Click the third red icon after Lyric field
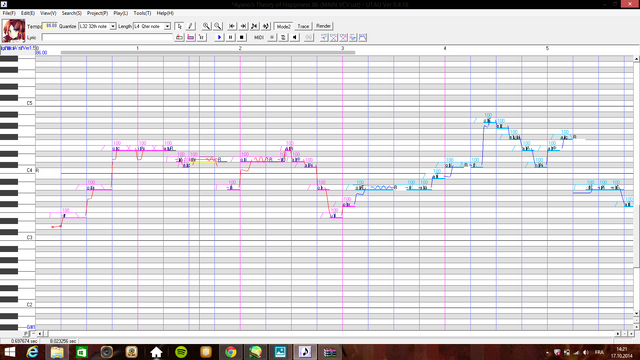 tap(202, 38)
